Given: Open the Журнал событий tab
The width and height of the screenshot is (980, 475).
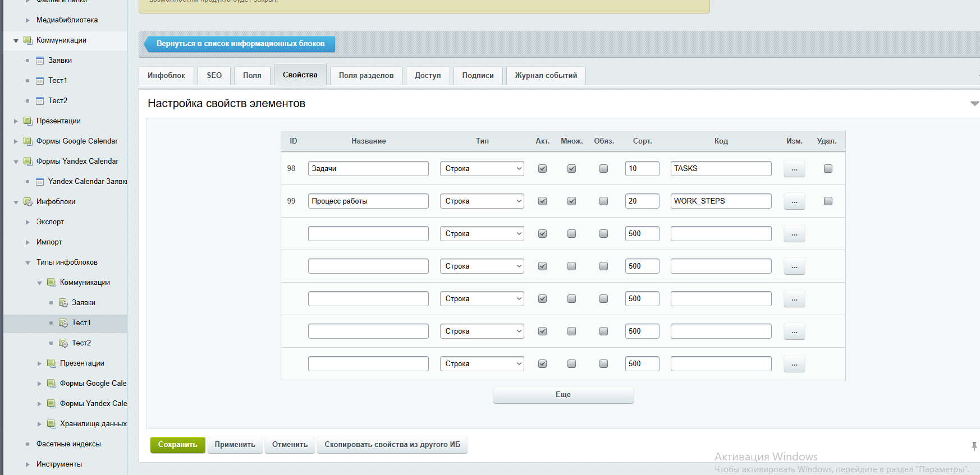Looking at the screenshot, I should click(x=546, y=76).
